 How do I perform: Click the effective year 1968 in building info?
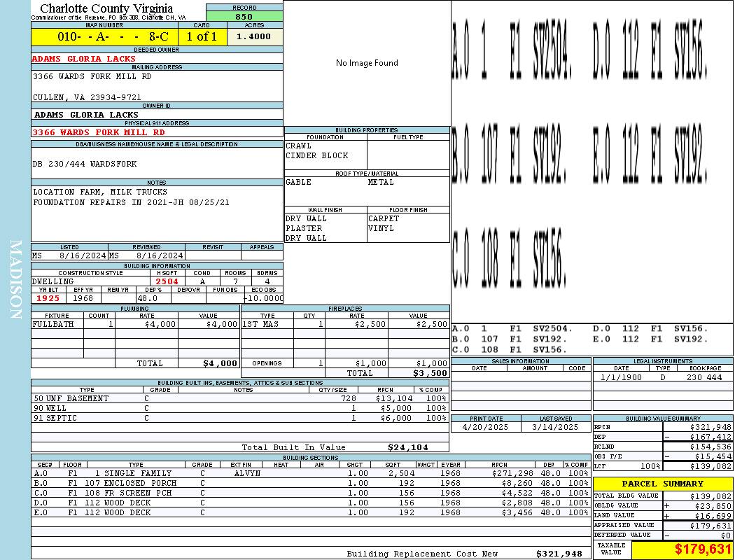pos(83,298)
